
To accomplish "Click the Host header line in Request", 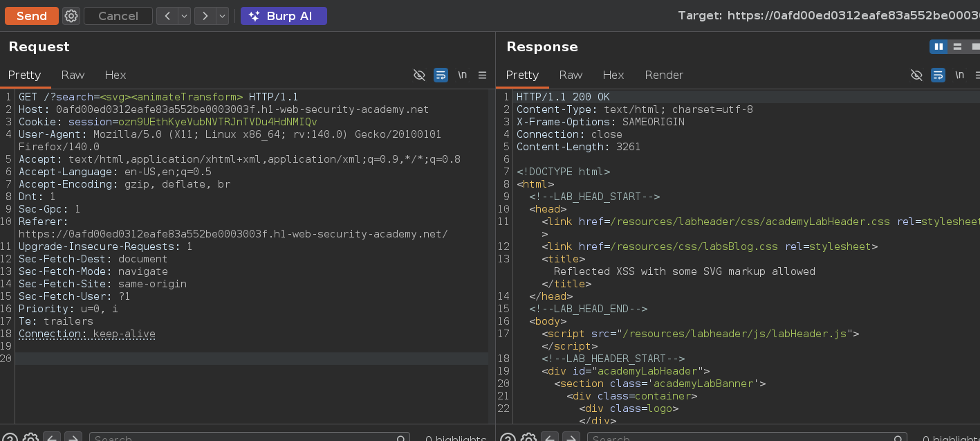I will 223,109.
